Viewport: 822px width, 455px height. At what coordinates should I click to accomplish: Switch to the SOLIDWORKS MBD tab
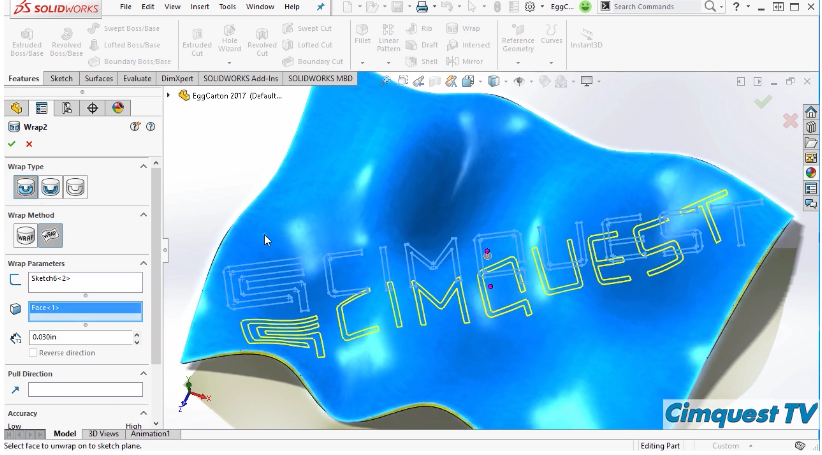click(x=320, y=78)
